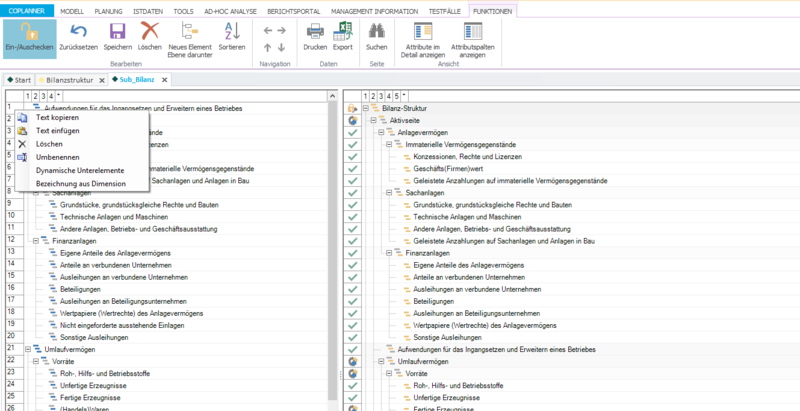This screenshot has height=411, width=800.
Task: Click level 4 button above the numbered list
Action: coord(51,96)
